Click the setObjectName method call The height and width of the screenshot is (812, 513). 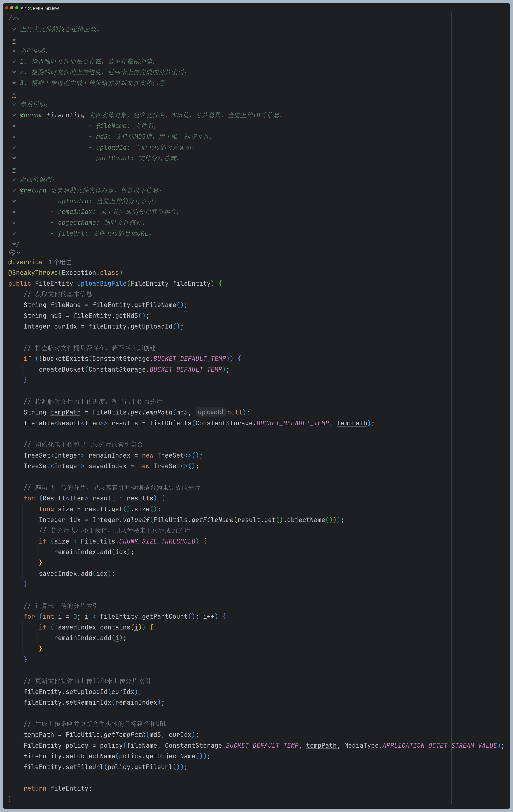[90, 756]
